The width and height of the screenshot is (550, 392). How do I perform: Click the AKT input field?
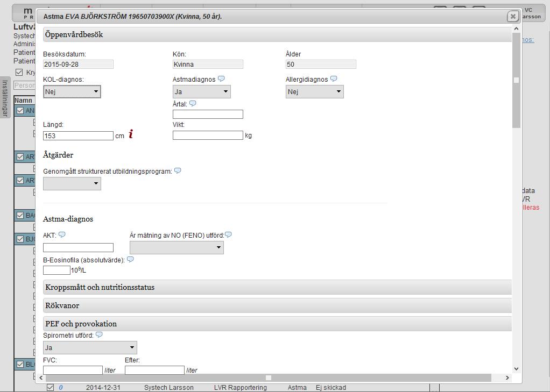pyautogui.click(x=78, y=247)
